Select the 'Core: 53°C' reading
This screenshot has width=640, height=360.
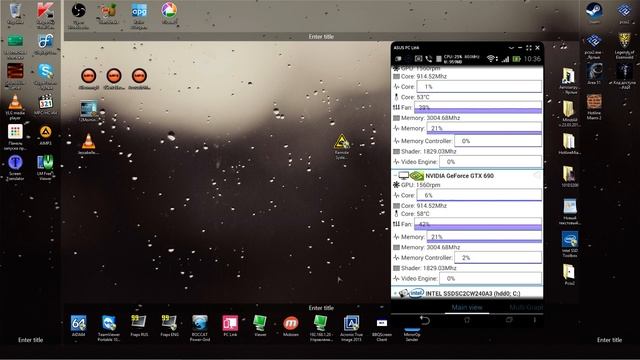pyautogui.click(x=415, y=97)
